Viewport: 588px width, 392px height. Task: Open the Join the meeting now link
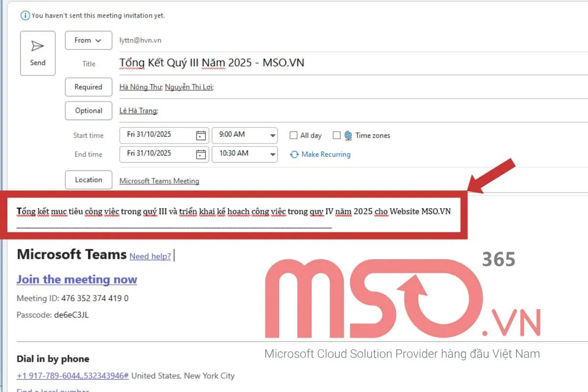(76, 279)
